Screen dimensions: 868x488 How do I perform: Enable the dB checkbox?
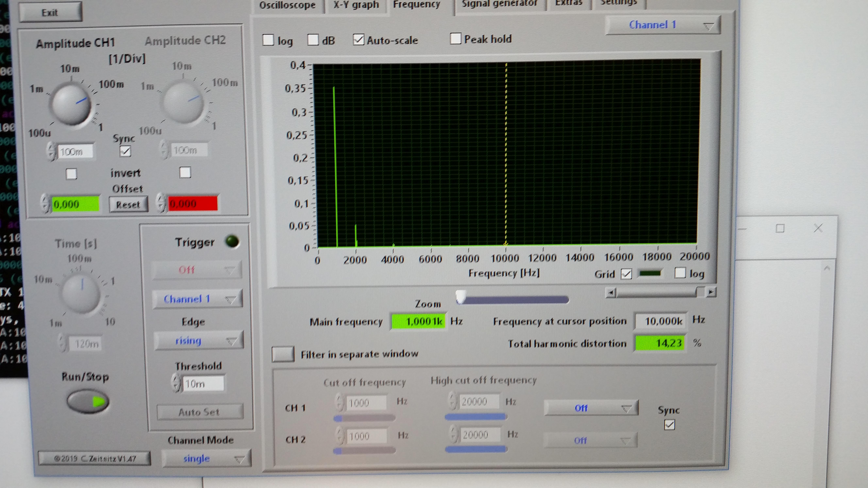313,40
